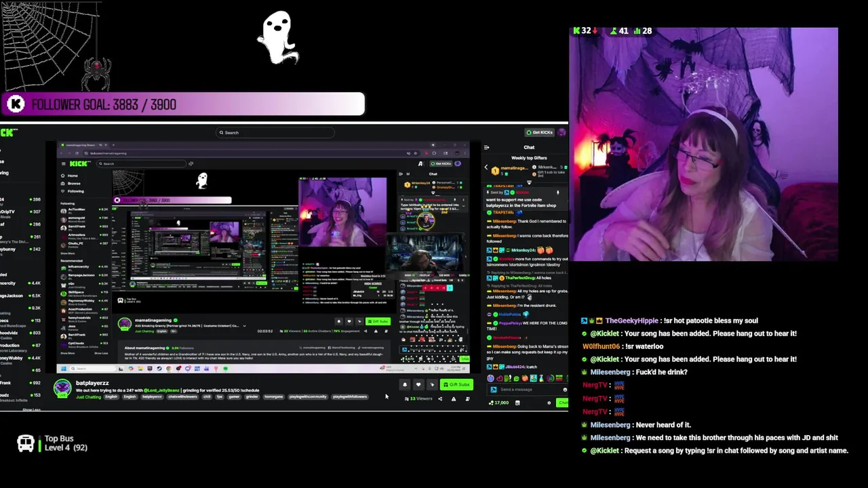Click the playingwithcommunity tag
Viewport: 868px width, 488px height.
pyautogui.click(x=308, y=397)
